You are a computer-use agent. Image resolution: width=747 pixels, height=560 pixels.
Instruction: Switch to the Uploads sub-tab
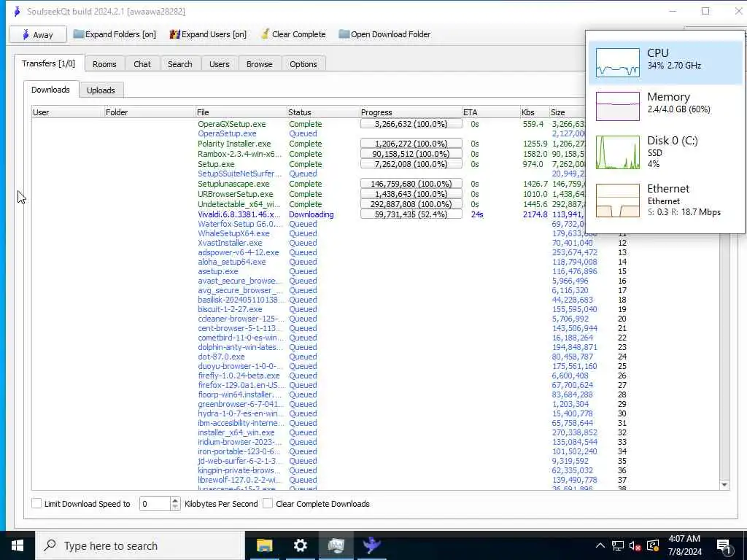click(101, 90)
